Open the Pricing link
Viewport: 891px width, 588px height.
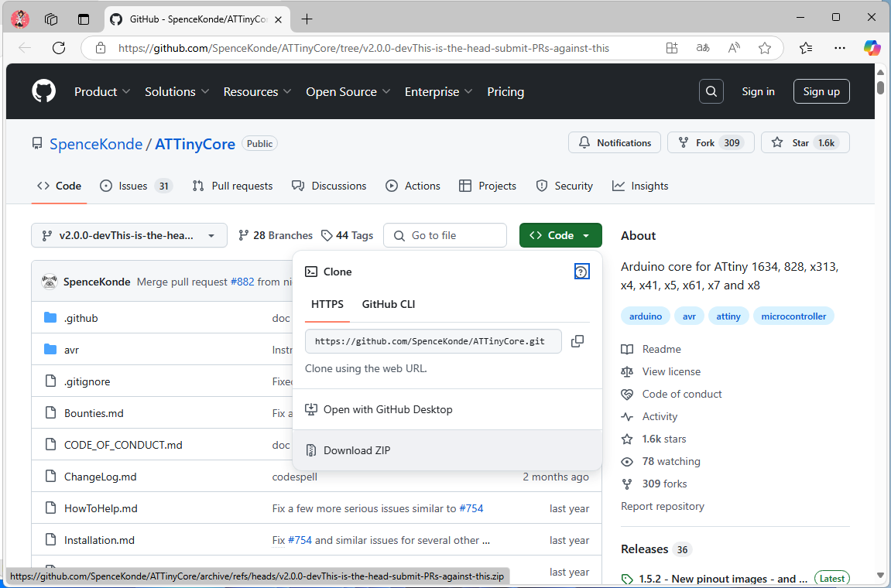(505, 91)
